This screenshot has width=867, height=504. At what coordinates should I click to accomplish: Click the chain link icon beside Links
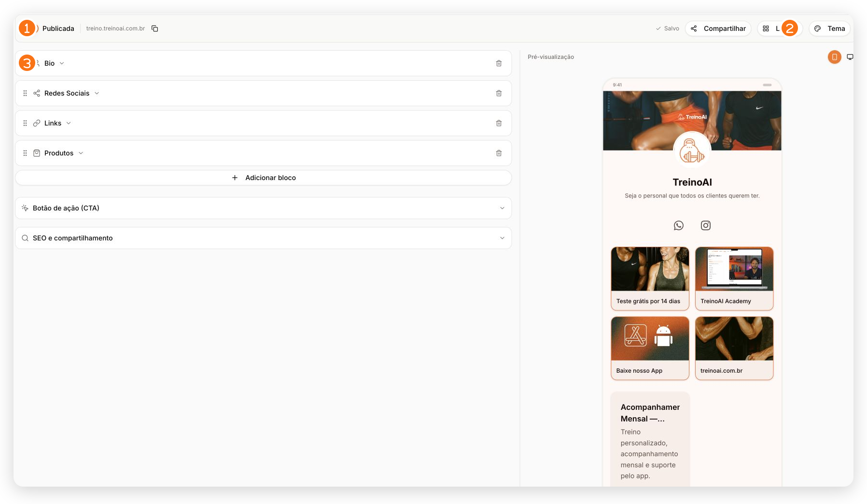click(x=37, y=123)
